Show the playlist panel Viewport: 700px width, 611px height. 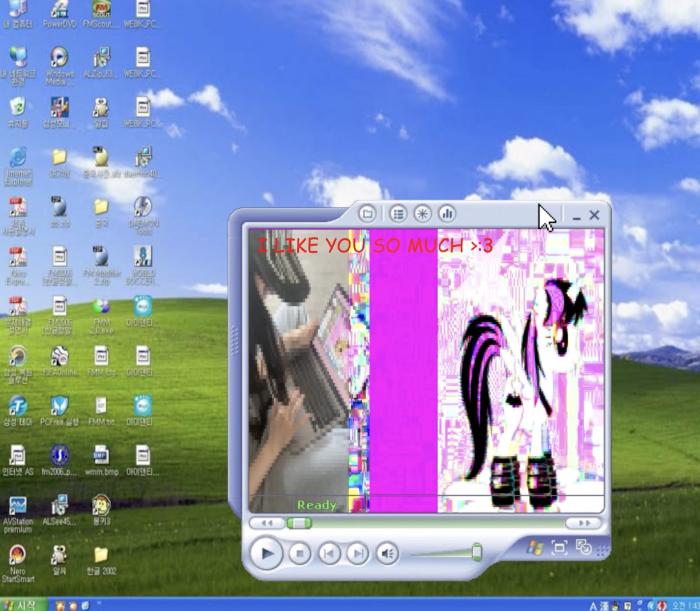click(x=398, y=214)
